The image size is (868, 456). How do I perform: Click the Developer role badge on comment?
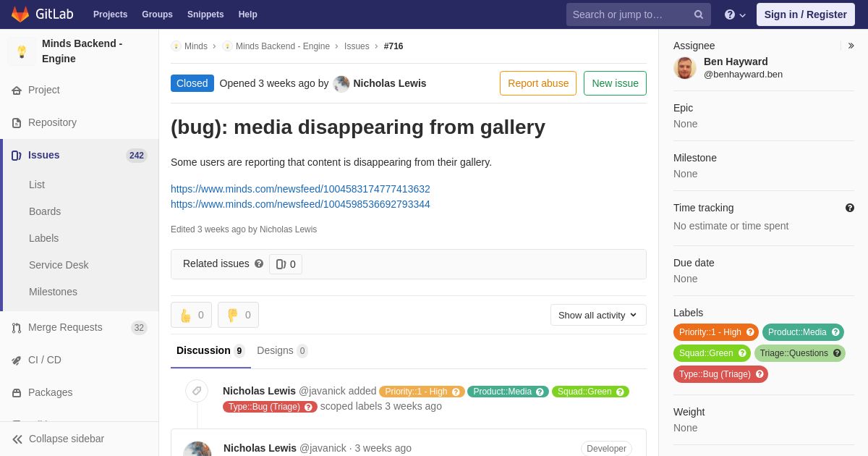tap(606, 449)
